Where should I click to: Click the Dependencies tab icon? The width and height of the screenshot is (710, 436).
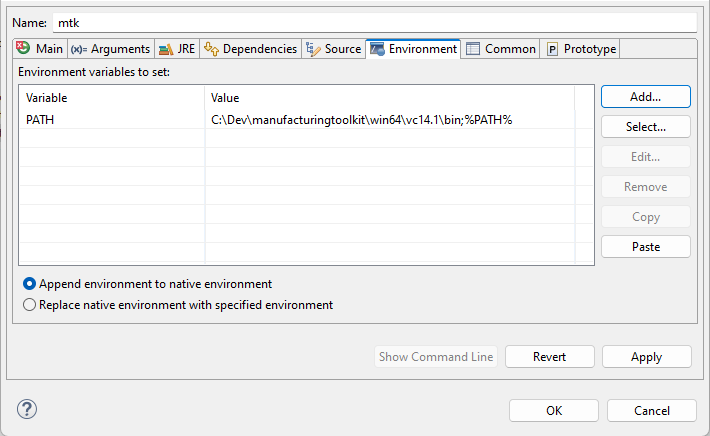tap(211, 49)
